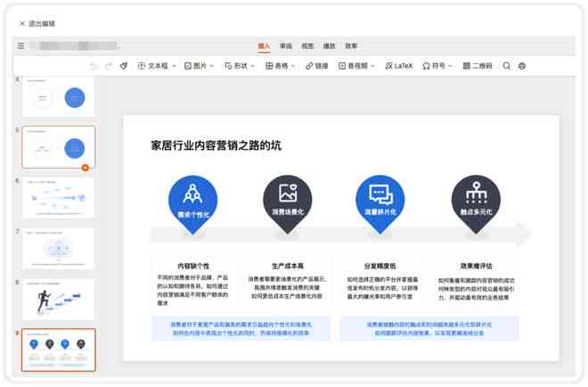The image size is (588, 387).
Task: Select the blue 需求个性化 pin marker
Action: [x=193, y=205]
